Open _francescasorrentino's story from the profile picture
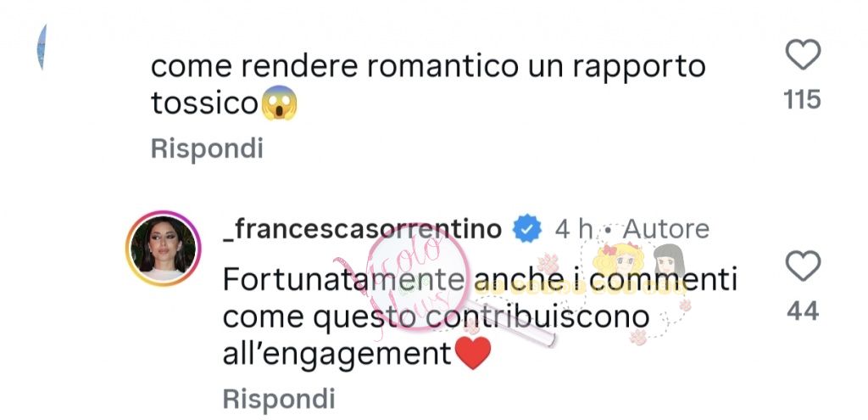 (163, 248)
